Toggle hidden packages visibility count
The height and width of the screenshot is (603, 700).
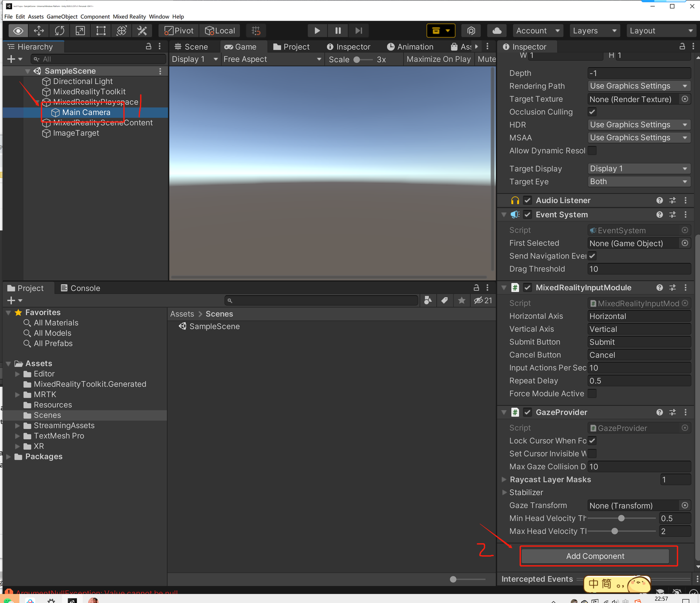coord(483,301)
